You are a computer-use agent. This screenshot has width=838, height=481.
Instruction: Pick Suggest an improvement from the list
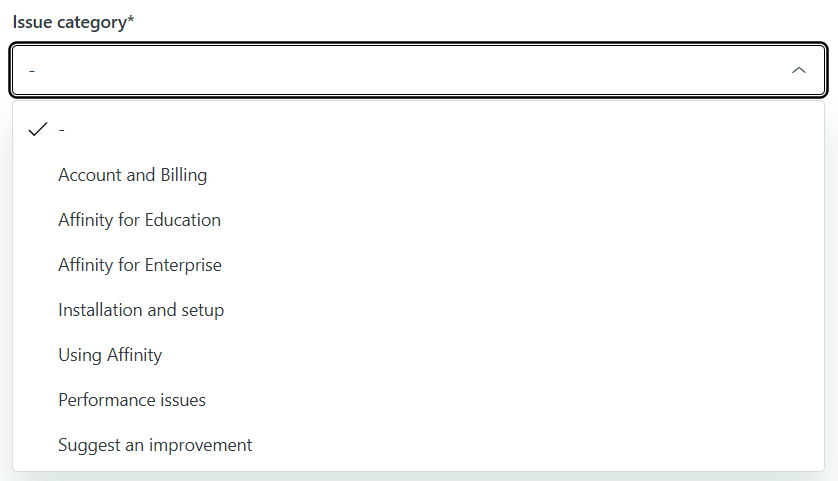click(x=155, y=445)
